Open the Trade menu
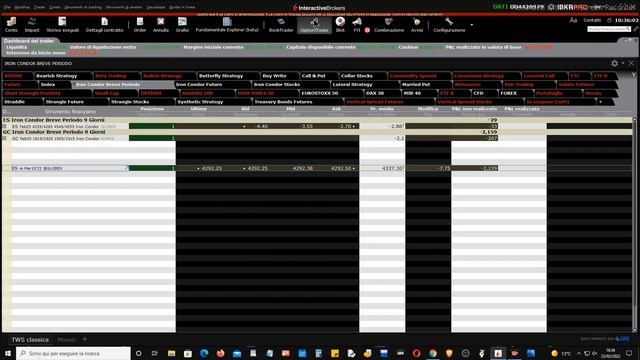Image resolution: width=640 pixels, height=360 pixels. (x=39, y=7)
